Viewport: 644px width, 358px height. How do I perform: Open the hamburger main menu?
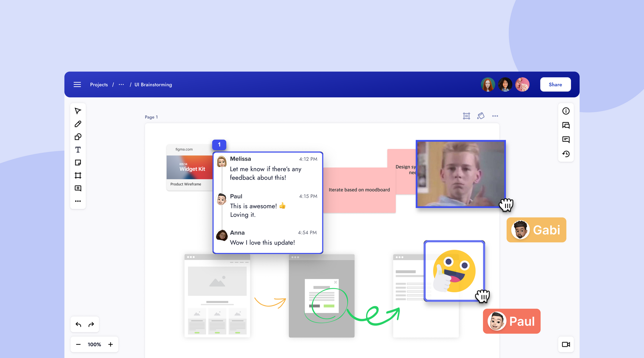pos(77,84)
